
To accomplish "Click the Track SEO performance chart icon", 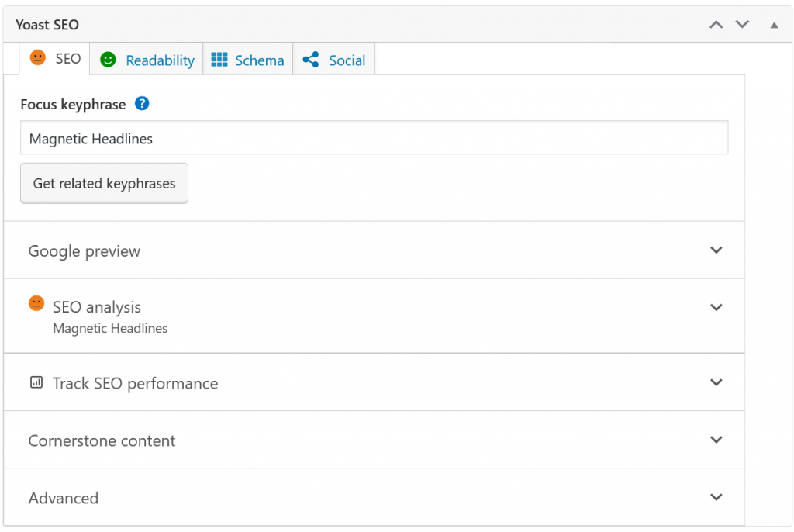I will [x=36, y=382].
